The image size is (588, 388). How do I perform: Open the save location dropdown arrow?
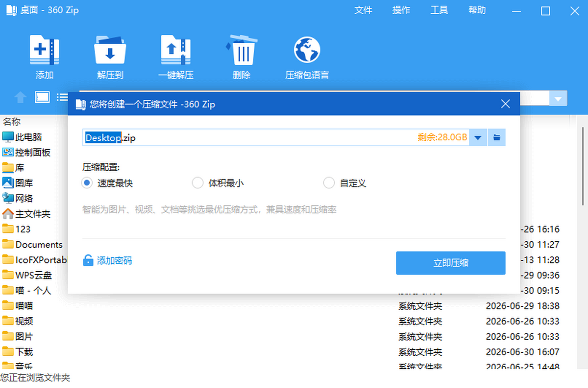click(478, 137)
